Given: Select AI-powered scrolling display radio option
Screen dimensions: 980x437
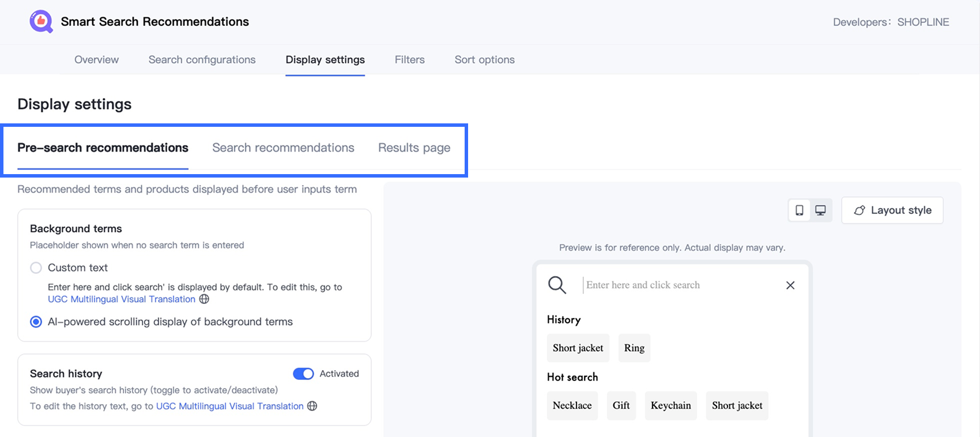Looking at the screenshot, I should [x=36, y=322].
